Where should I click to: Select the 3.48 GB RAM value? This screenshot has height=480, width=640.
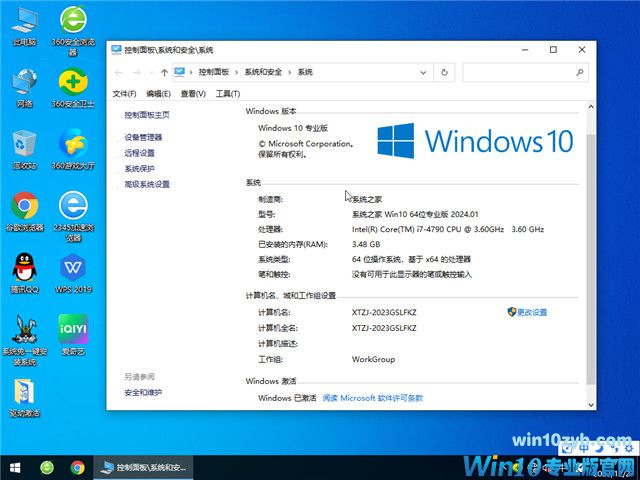pyautogui.click(x=366, y=244)
